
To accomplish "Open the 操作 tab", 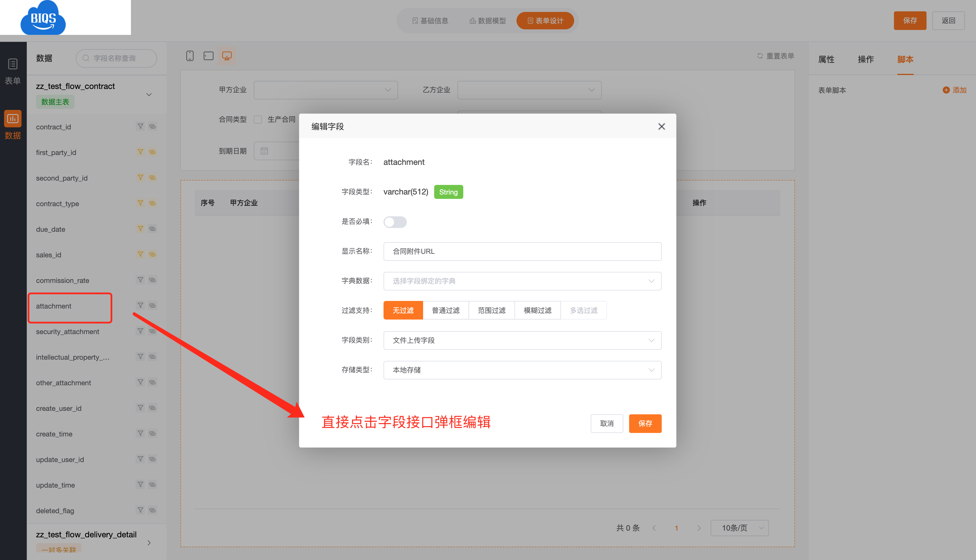I will coord(865,59).
